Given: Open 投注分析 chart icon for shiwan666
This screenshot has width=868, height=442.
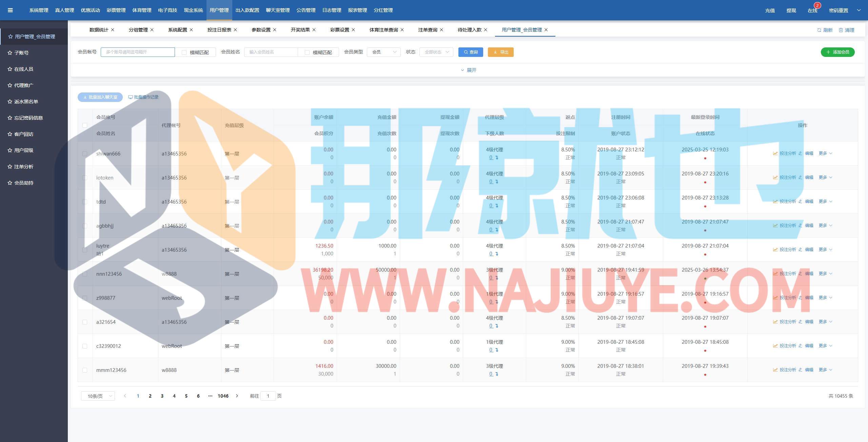Looking at the screenshot, I should [775, 153].
